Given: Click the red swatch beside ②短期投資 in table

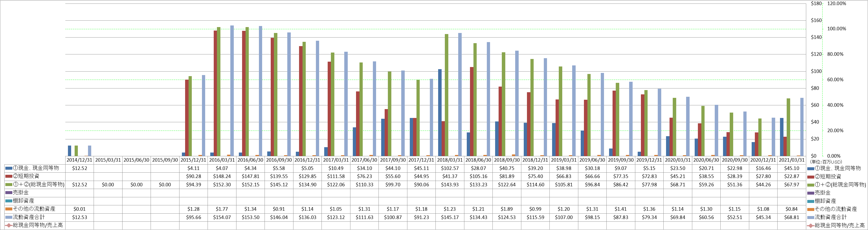Looking at the screenshot, I should tap(9, 176).
